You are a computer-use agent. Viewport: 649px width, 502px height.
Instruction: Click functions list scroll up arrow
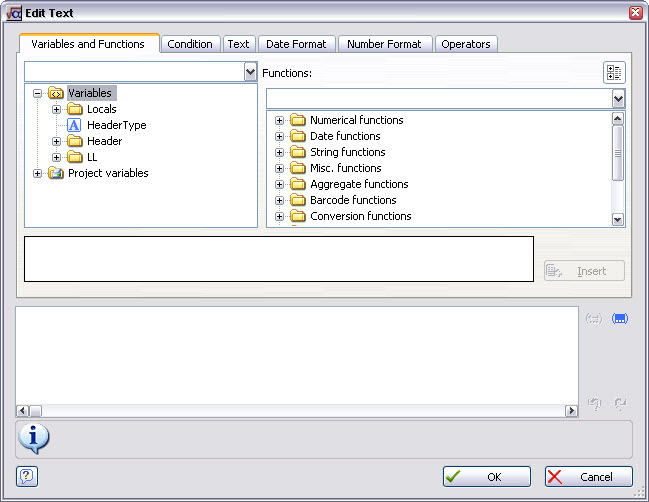618,119
